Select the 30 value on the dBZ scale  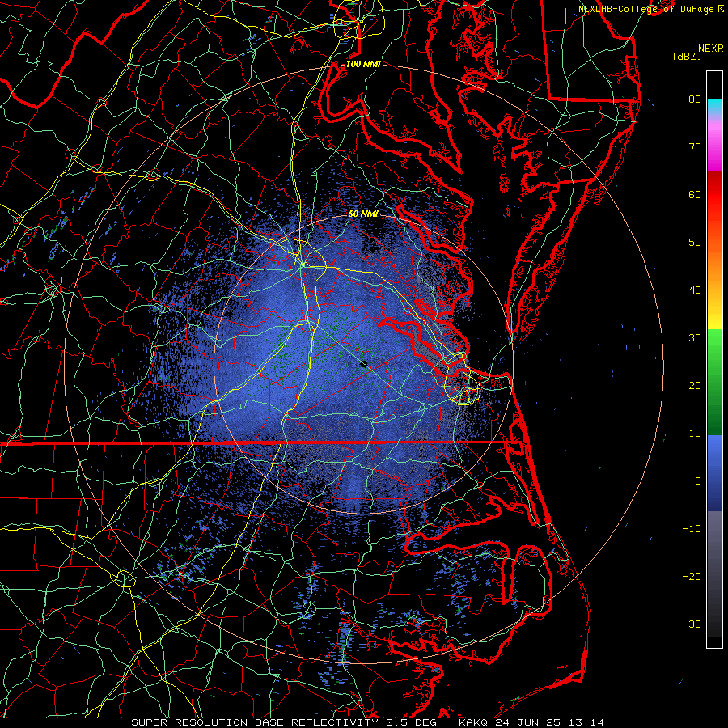(695, 337)
